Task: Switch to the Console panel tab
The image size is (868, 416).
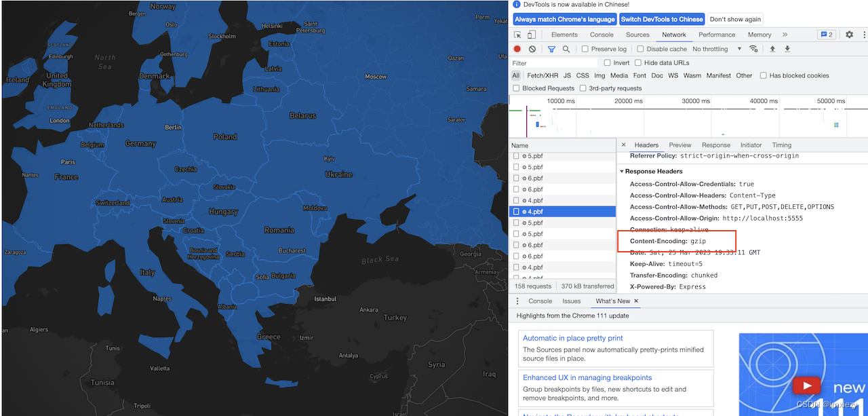Action: click(x=601, y=35)
